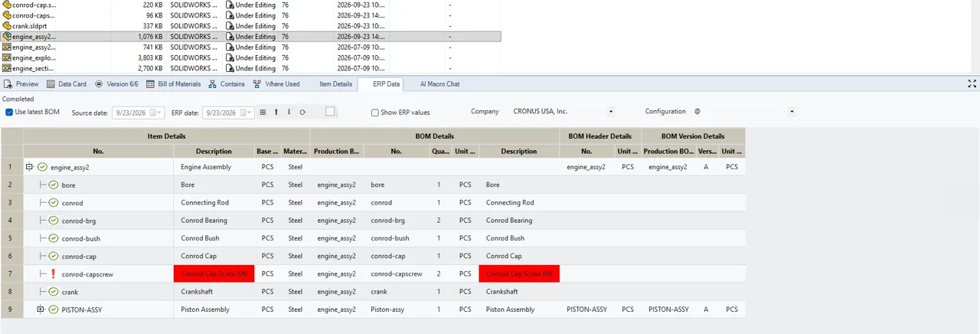Viewport: 980px width, 334px height.
Task: Click the Contains tab icon
Action: coord(212,83)
